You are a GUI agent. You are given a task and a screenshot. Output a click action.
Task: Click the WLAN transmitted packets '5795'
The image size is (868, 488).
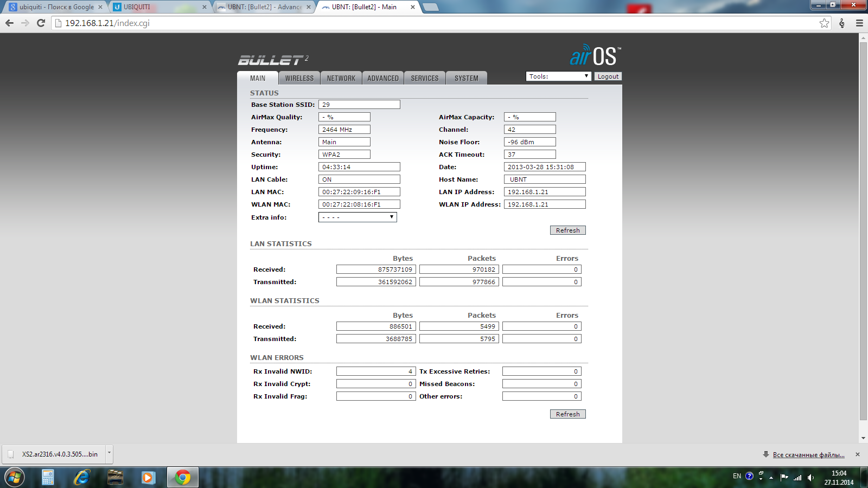459,339
